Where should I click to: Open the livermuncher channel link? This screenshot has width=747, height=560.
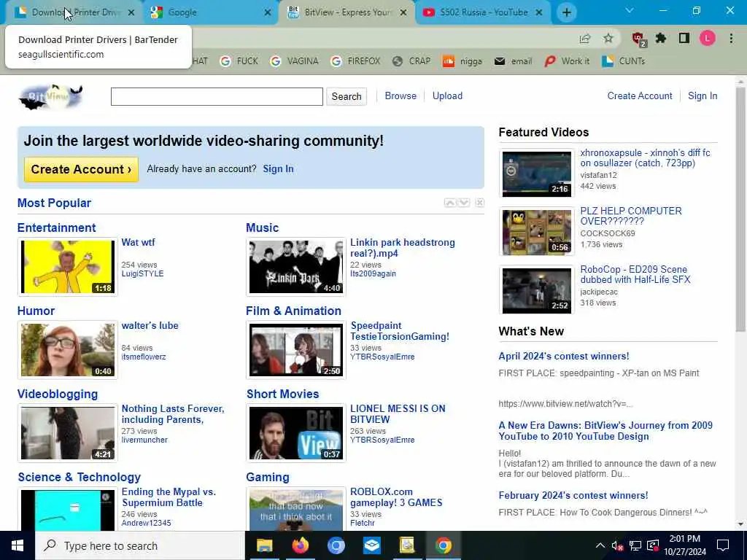click(144, 440)
